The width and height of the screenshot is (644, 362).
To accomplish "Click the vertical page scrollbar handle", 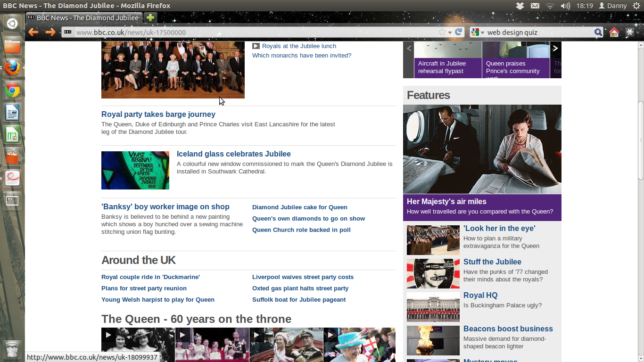I will (x=641, y=140).
